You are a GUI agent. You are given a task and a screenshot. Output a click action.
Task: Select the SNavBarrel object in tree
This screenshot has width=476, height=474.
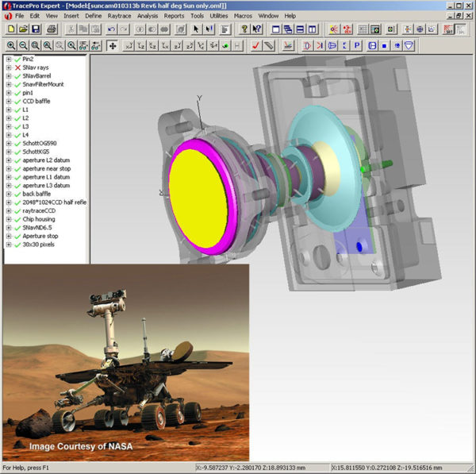40,76
